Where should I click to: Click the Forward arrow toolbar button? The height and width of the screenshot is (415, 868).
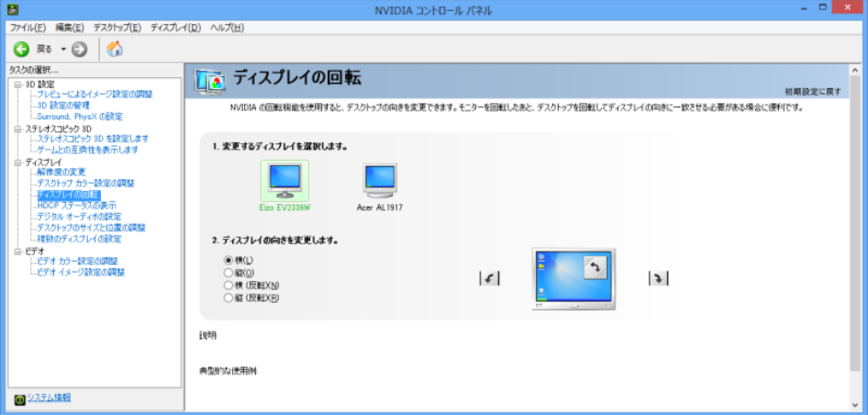[x=79, y=49]
